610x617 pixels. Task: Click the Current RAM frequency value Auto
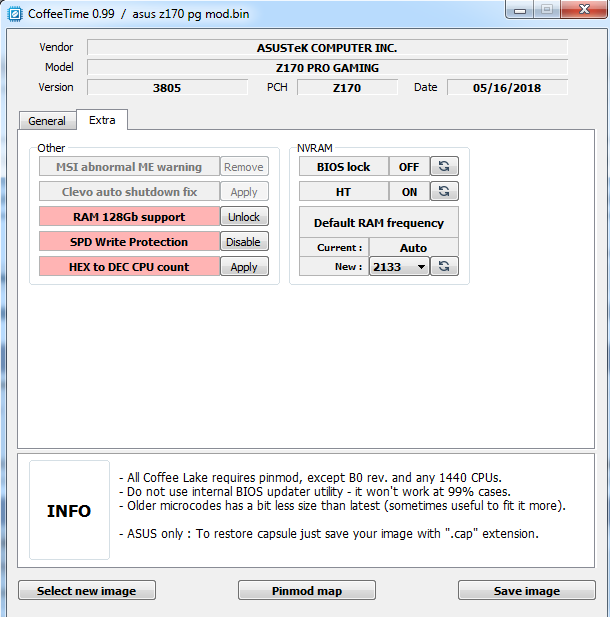click(413, 248)
